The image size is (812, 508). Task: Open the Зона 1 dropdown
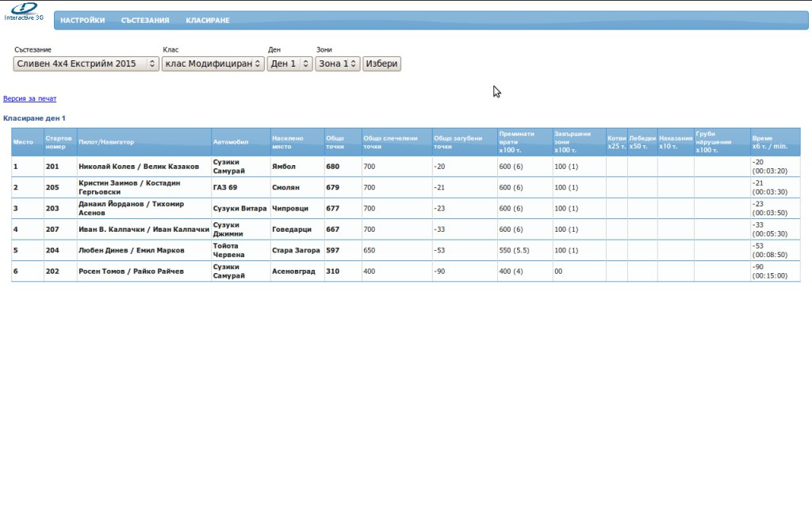tap(337, 63)
